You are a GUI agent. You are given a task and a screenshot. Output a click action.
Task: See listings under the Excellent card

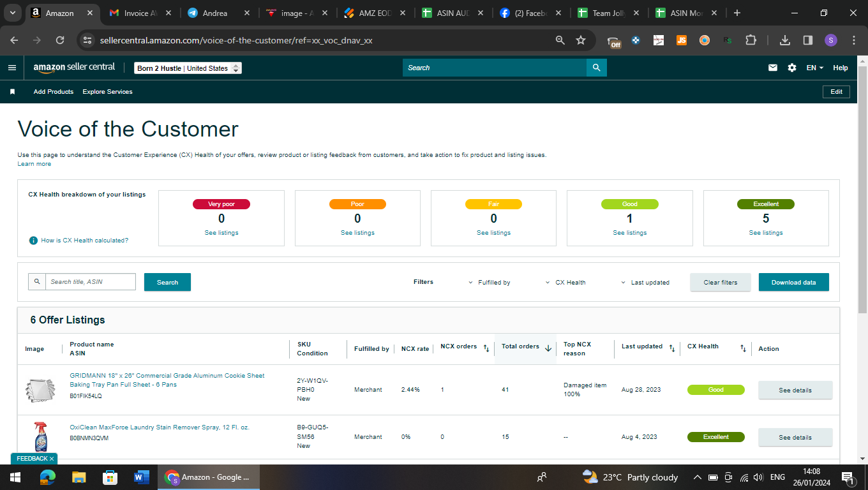click(766, 233)
